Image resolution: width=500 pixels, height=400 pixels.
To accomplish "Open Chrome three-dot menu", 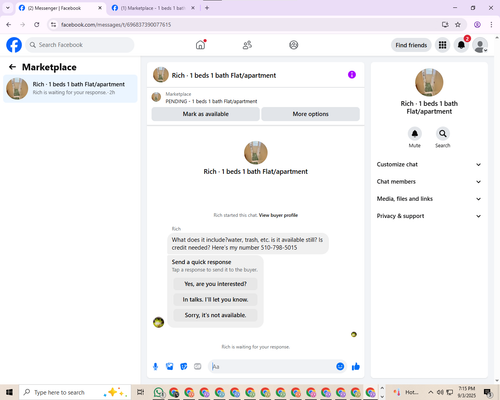I will click(x=491, y=24).
